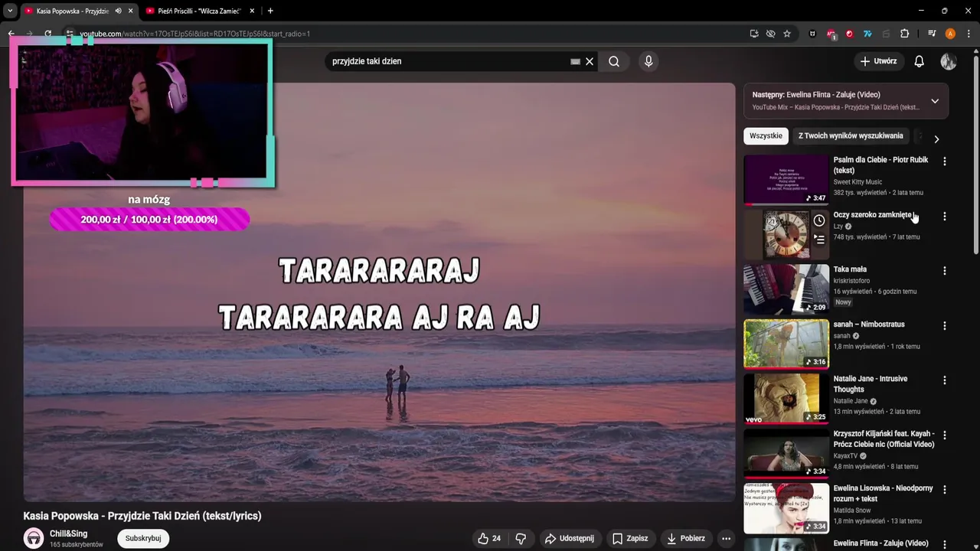This screenshot has height=551, width=980.
Task: Open the YouTube account avatar menu
Action: pos(949,61)
